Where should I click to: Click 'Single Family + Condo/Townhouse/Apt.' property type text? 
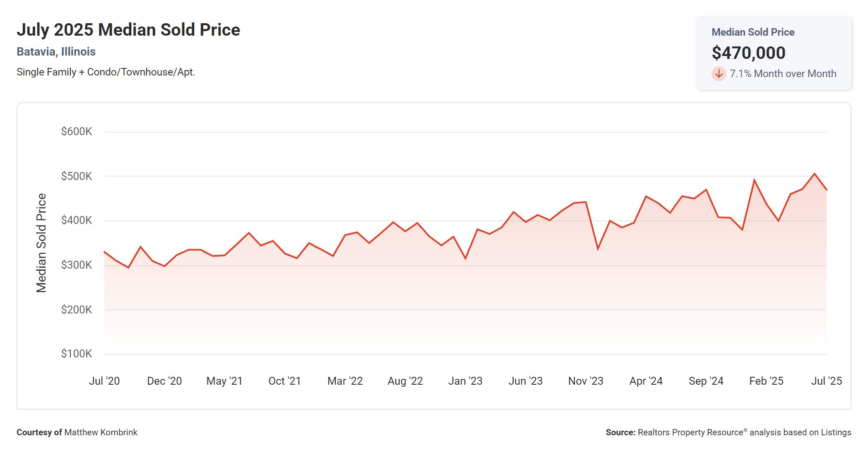tap(106, 72)
